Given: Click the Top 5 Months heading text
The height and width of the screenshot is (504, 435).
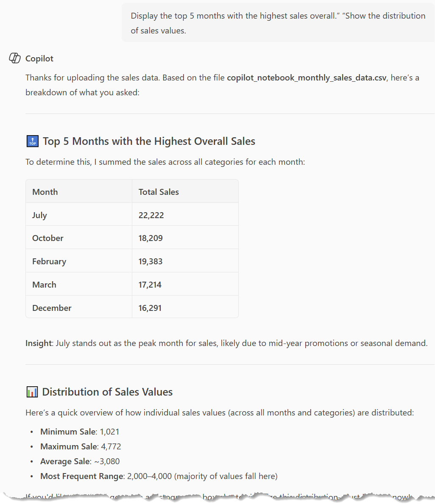Looking at the screenshot, I should tap(149, 141).
